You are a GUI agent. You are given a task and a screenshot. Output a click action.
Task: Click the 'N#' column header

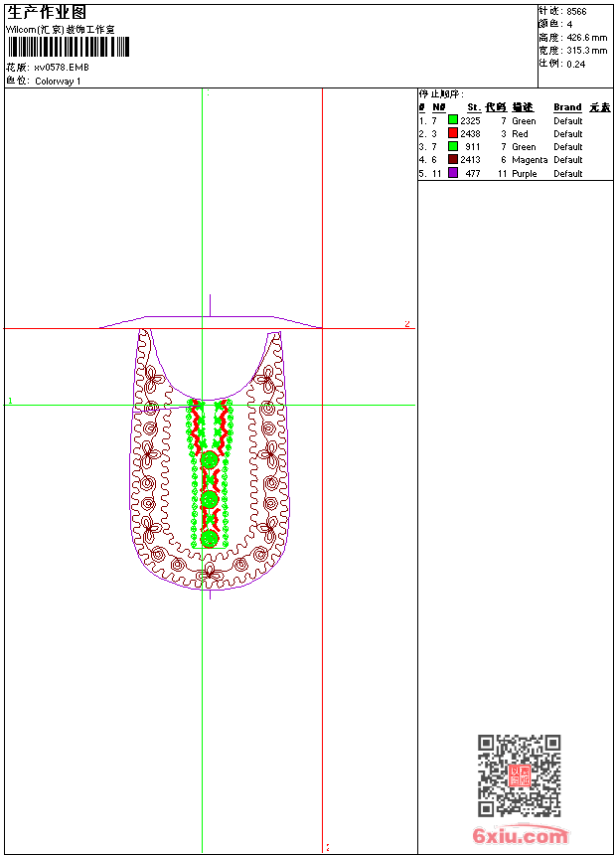coord(439,107)
